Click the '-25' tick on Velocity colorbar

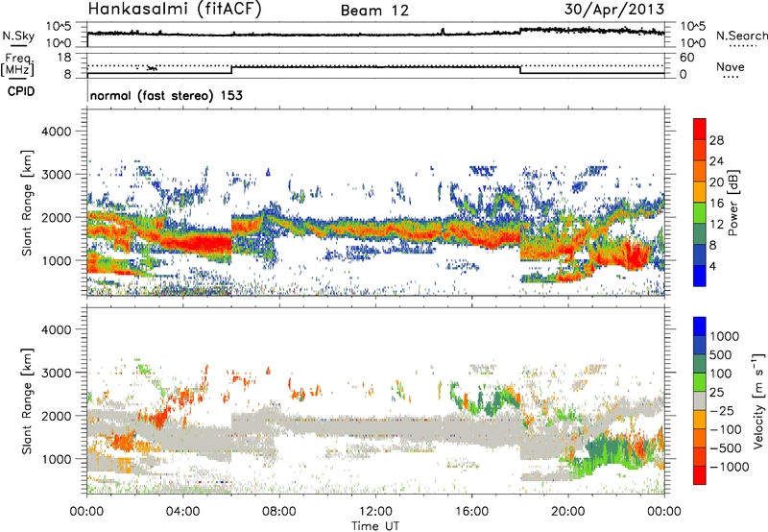pos(723,411)
